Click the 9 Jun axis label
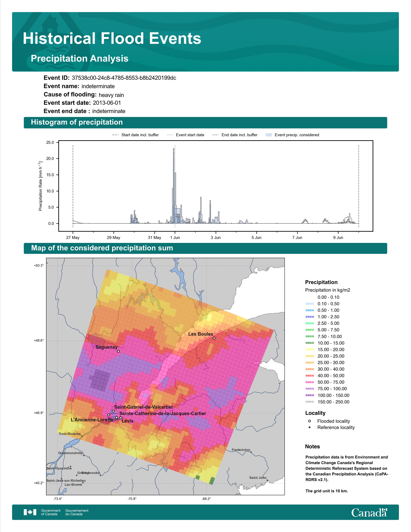The image size is (411, 532). click(x=338, y=237)
